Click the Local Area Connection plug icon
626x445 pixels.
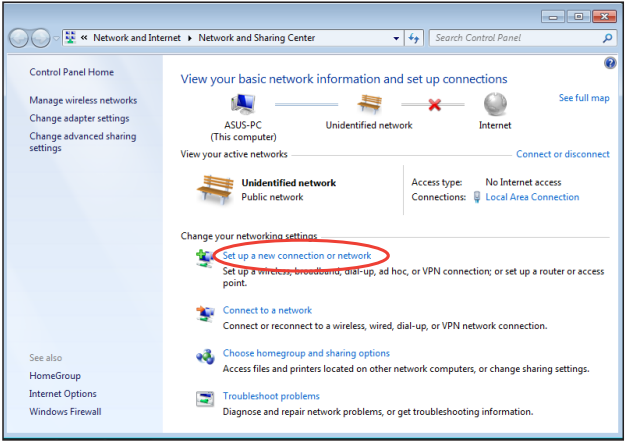pos(477,197)
